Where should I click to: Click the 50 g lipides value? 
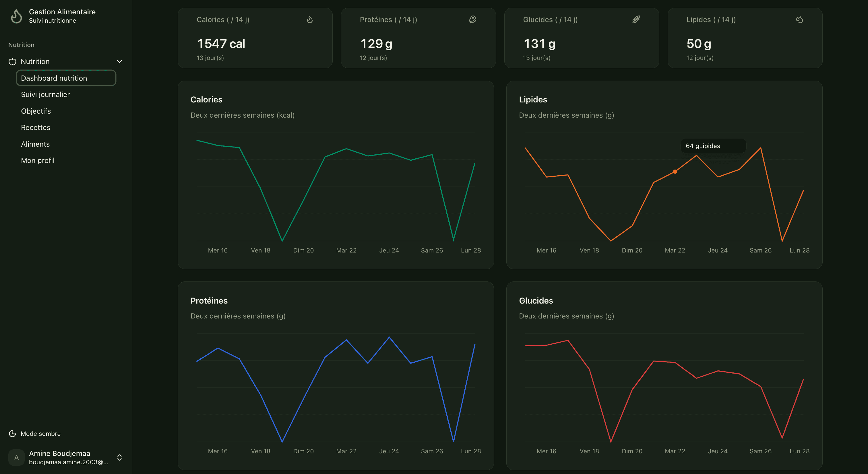699,43
